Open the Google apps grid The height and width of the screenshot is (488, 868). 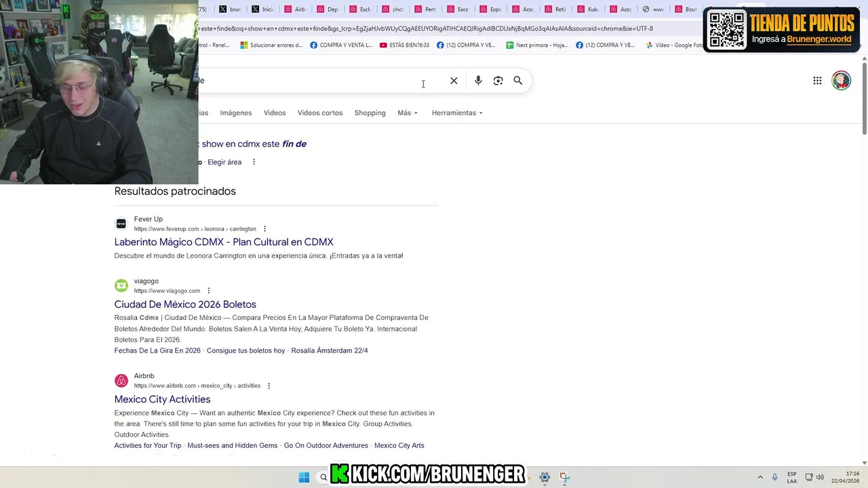tap(817, 81)
